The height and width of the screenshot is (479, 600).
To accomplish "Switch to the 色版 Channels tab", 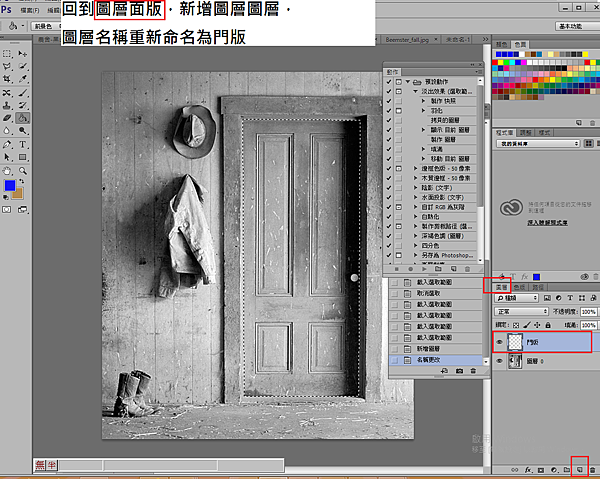I will tap(519, 287).
